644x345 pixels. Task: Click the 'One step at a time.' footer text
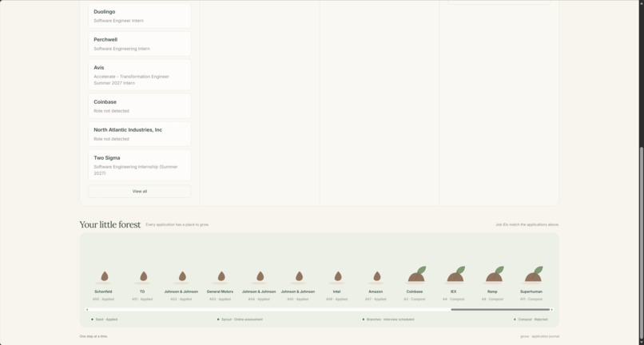[x=93, y=336]
